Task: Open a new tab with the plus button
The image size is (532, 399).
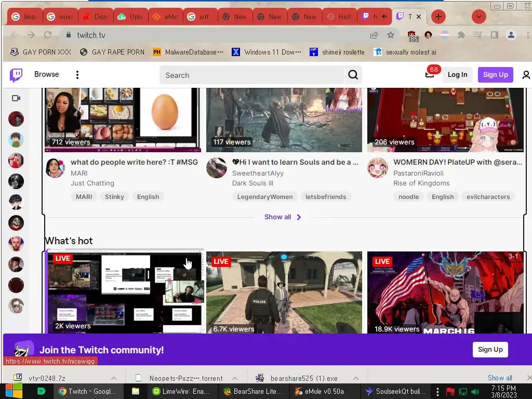Action: pyautogui.click(x=438, y=17)
